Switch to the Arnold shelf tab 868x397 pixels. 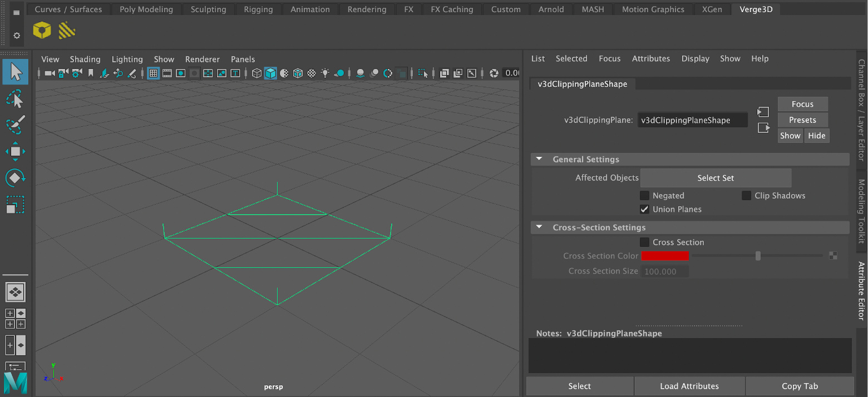click(x=551, y=9)
